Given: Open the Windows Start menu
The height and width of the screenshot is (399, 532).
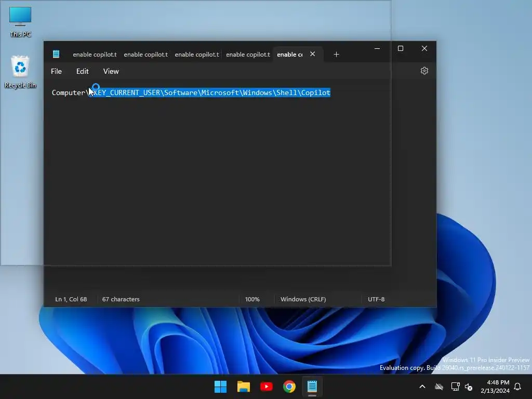Looking at the screenshot, I should coord(220,387).
